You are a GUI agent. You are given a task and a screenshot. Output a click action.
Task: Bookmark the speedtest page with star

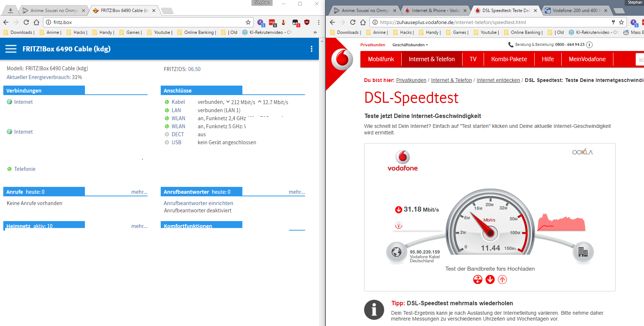click(x=621, y=22)
